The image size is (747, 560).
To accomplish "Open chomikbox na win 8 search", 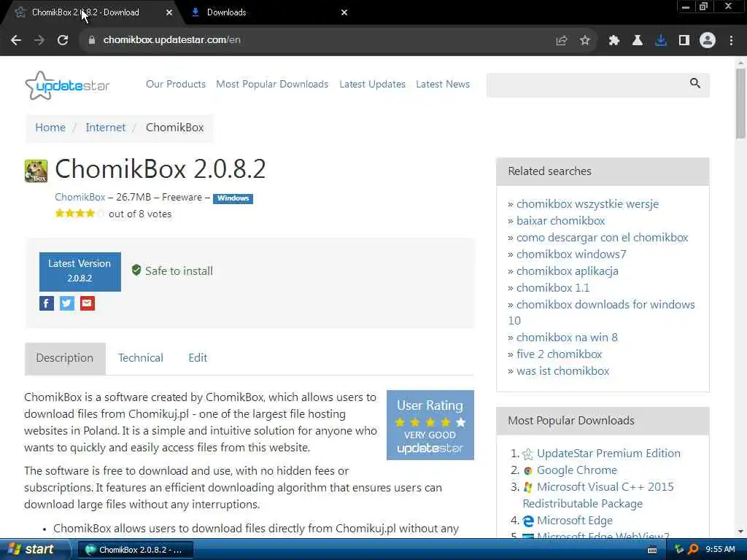I will (x=567, y=338).
